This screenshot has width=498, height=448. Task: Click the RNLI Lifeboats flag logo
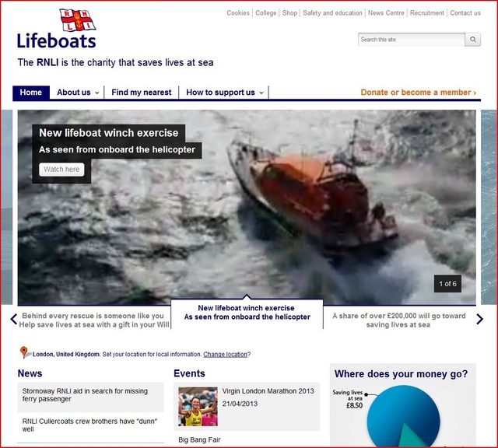click(x=77, y=20)
